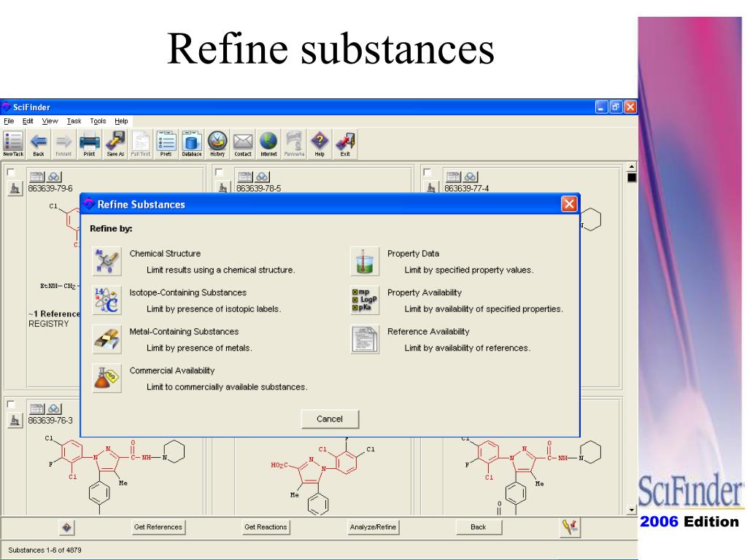This screenshot has height=560, width=747.
Task: Tick checkbox for substance 863639-77-4
Action: (427, 172)
